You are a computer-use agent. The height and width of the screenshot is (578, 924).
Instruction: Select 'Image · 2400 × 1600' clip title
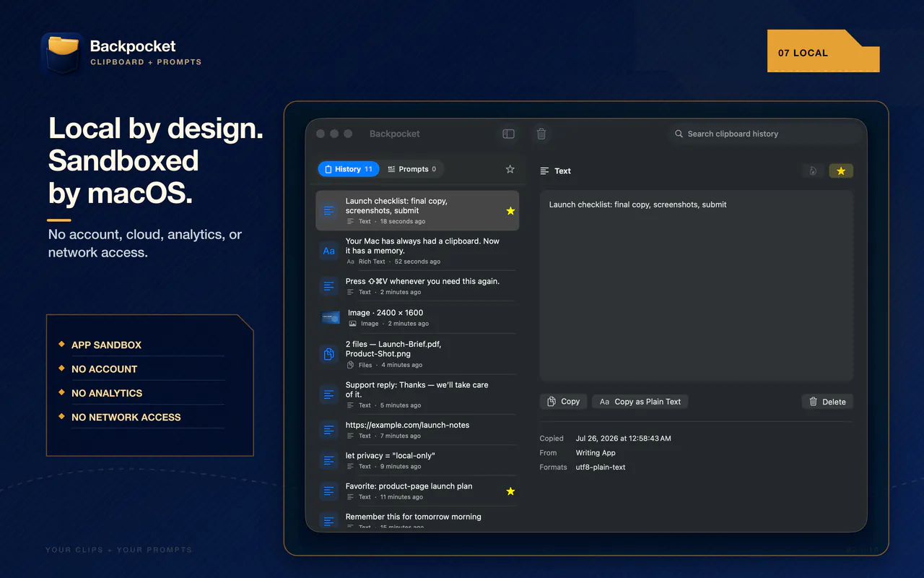[385, 313]
